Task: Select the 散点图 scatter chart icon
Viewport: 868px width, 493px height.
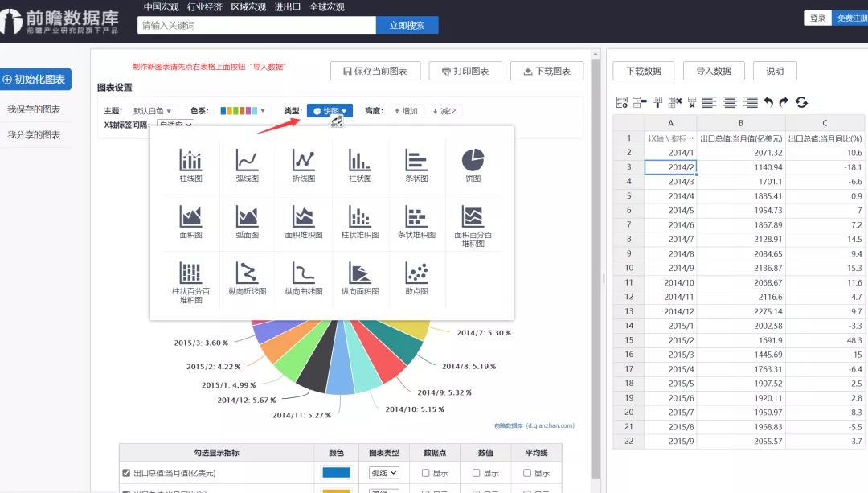Action: 416,278
